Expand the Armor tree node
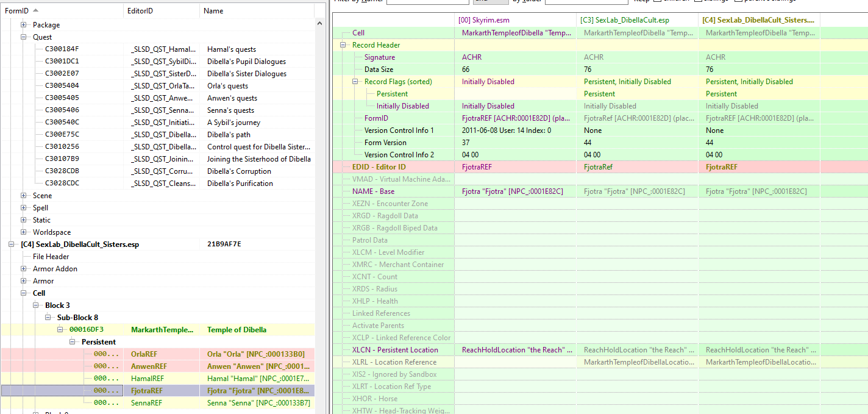Image resolution: width=868 pixels, height=414 pixels. (x=24, y=281)
